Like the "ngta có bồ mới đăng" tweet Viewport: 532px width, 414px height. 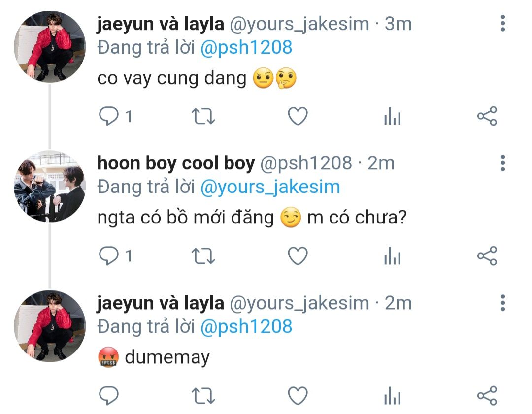coord(298,255)
